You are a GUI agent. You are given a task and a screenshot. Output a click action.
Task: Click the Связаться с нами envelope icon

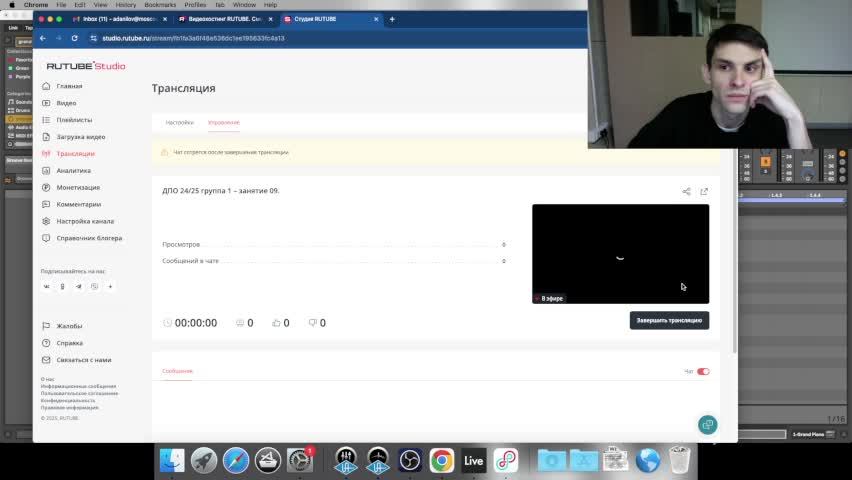[x=46, y=360]
